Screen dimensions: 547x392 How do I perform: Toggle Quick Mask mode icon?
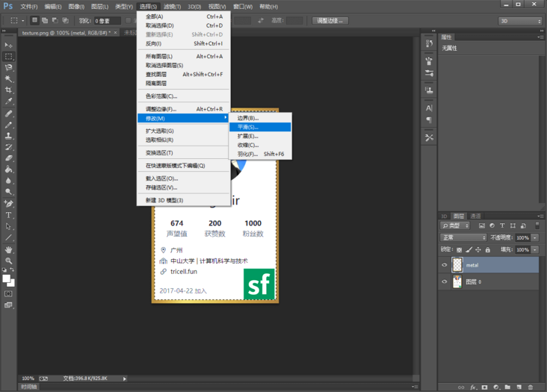pos(9,293)
